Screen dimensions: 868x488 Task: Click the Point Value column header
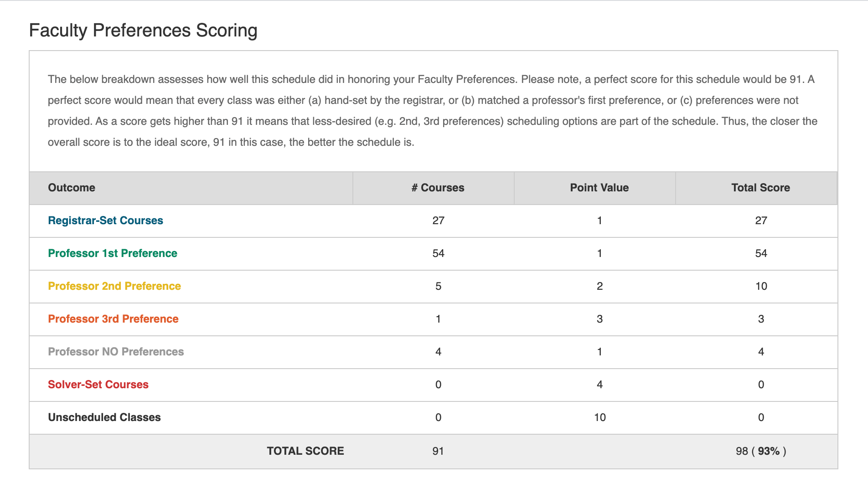pyautogui.click(x=599, y=188)
